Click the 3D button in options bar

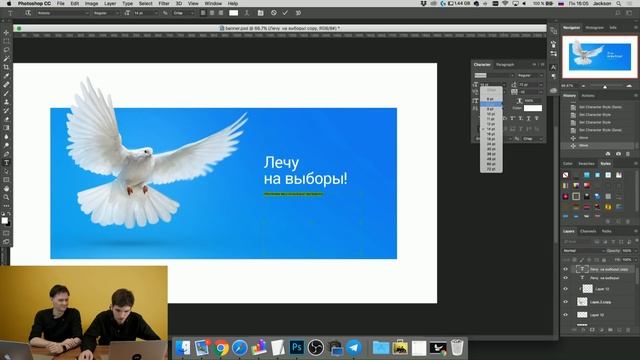click(x=298, y=13)
